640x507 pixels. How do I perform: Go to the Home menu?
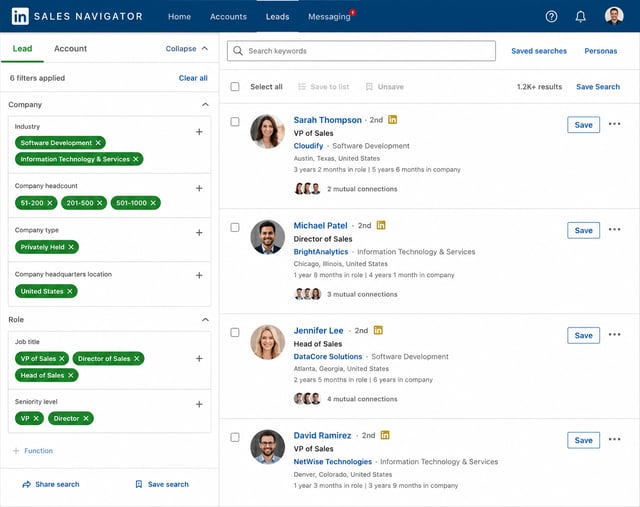pos(179,17)
